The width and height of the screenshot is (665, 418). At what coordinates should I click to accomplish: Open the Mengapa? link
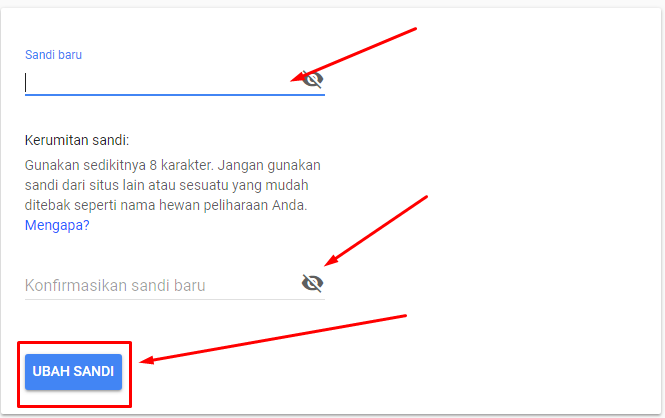pyautogui.click(x=57, y=225)
